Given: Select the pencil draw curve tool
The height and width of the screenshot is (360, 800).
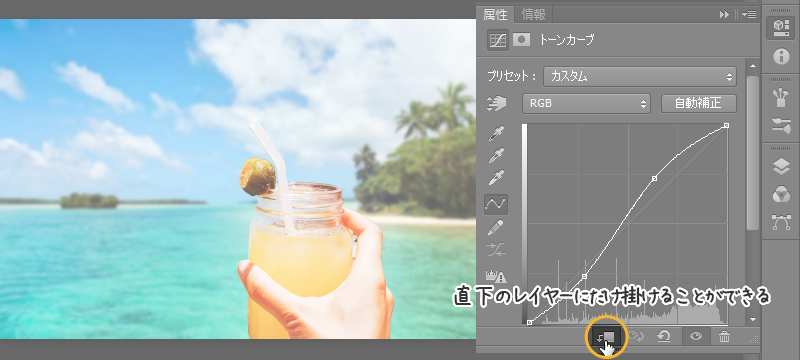Looking at the screenshot, I should 496,227.
